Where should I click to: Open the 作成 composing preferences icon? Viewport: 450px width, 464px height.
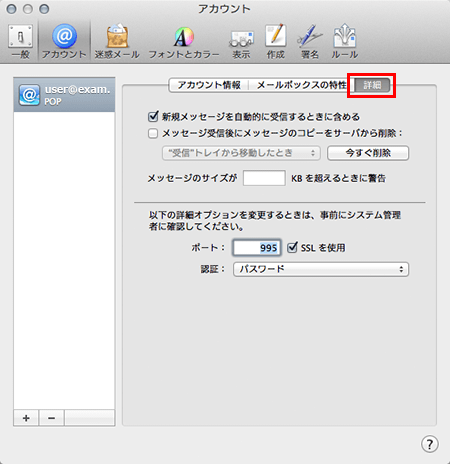(276, 41)
